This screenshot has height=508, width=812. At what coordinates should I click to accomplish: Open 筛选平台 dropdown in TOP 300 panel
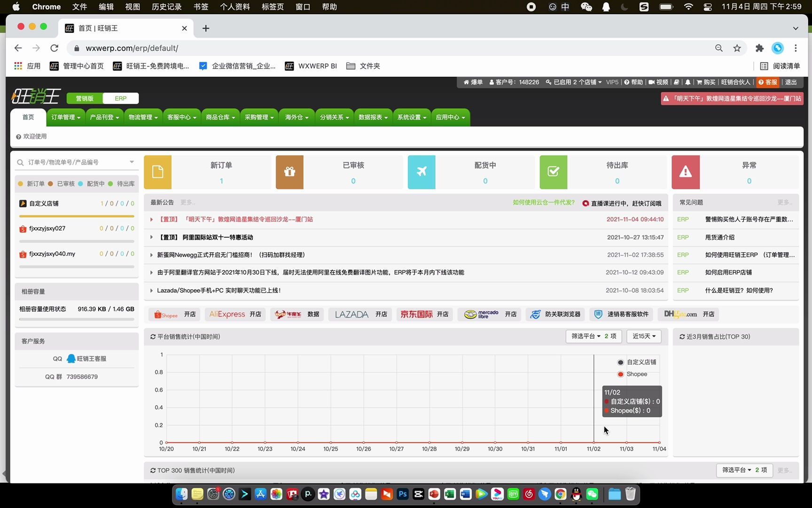pos(745,470)
